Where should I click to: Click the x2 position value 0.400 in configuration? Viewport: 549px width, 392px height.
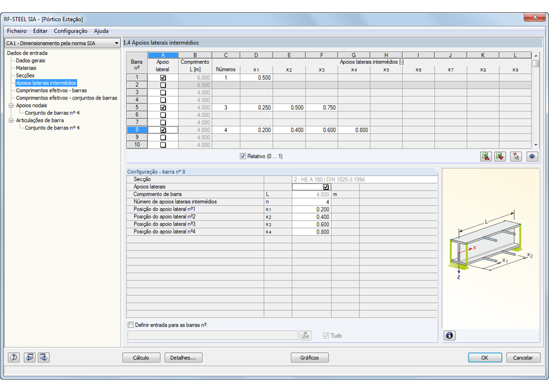click(x=311, y=217)
